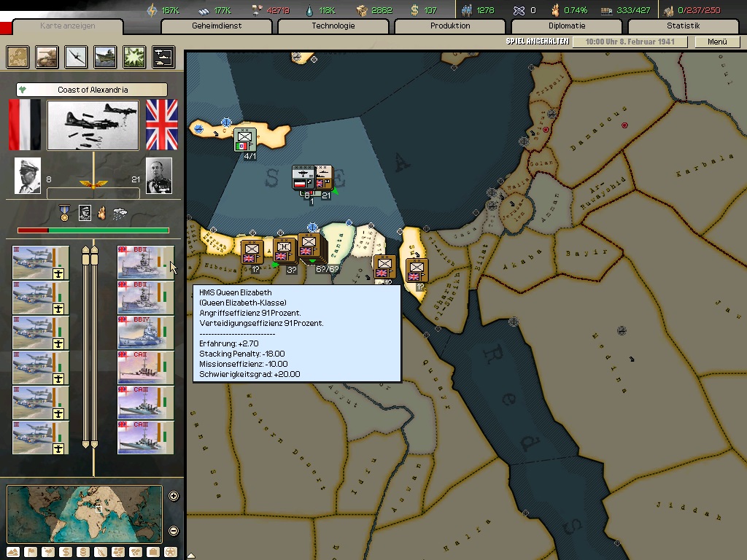Select the star-circle map mode icon

click(171, 552)
